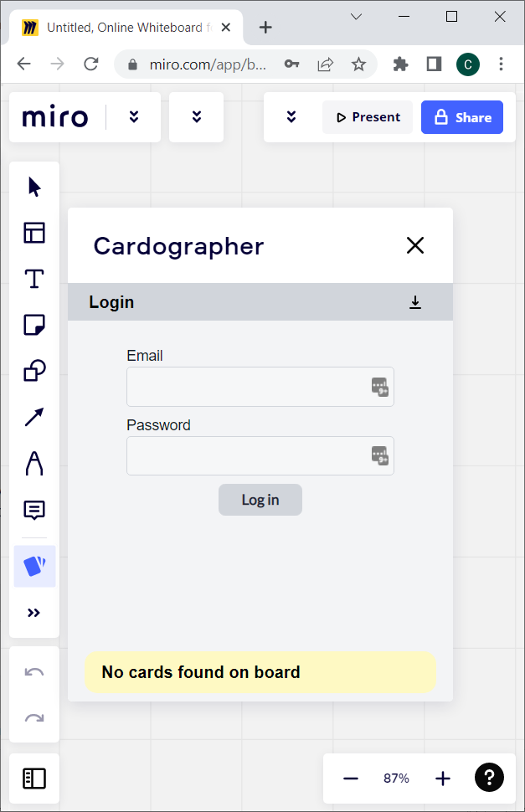View site information via lock icon

tap(132, 64)
